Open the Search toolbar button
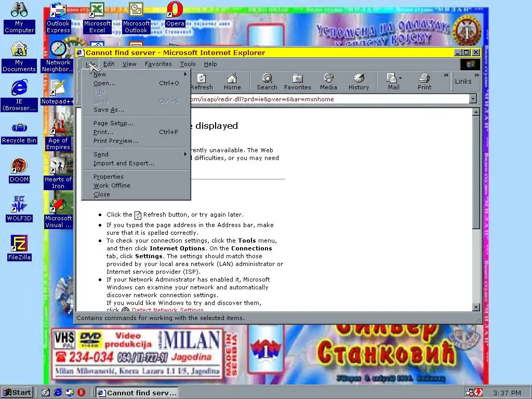 tap(267, 82)
